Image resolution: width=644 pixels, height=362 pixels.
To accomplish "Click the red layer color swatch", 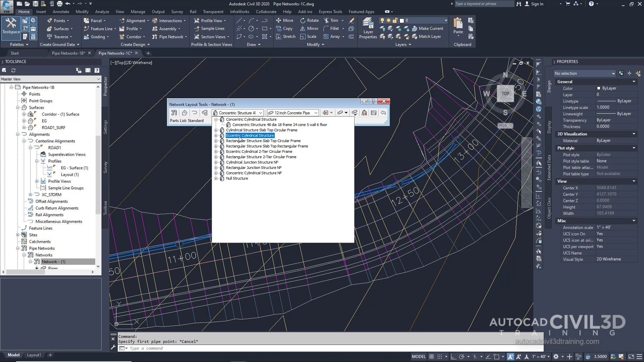I will 402,20.
